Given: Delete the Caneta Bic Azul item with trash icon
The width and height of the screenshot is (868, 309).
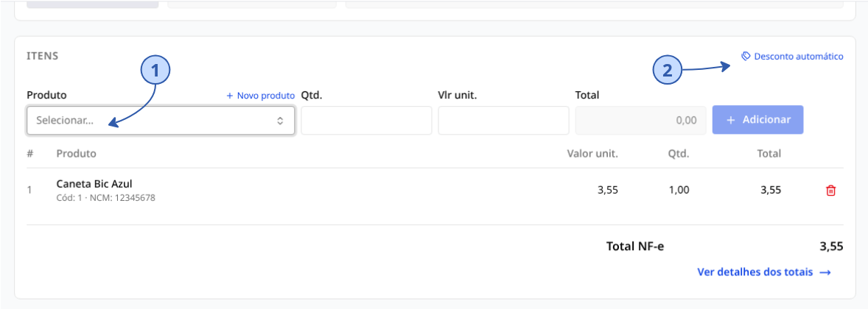Looking at the screenshot, I should [x=830, y=191].
